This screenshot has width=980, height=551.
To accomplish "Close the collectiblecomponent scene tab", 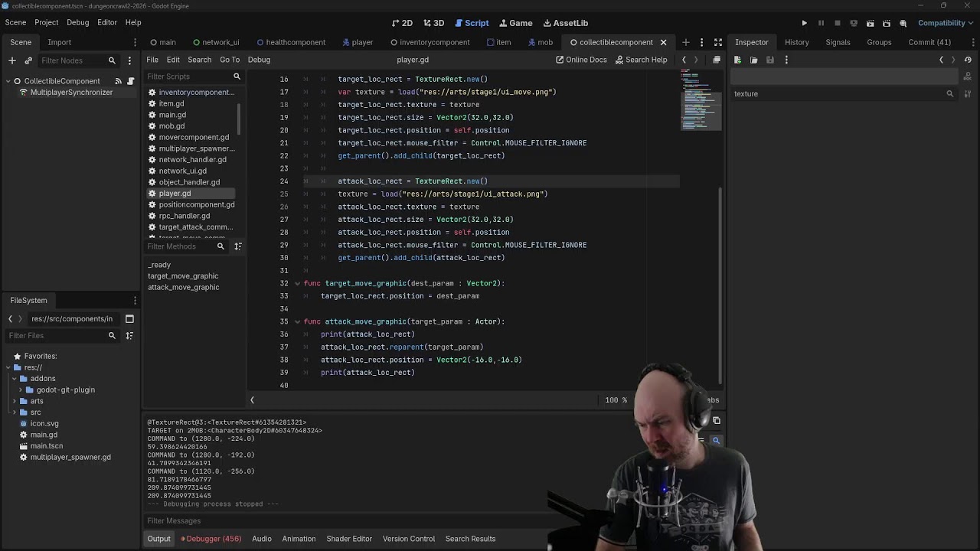I will [663, 42].
